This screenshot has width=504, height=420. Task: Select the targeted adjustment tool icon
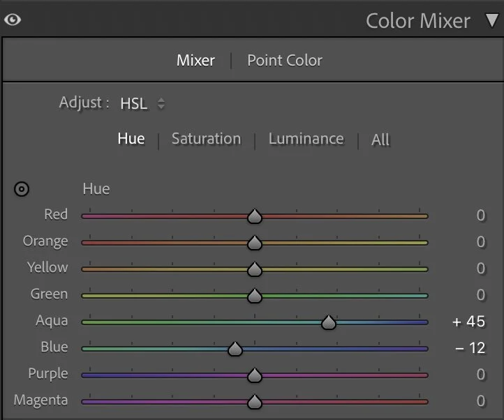coord(22,189)
